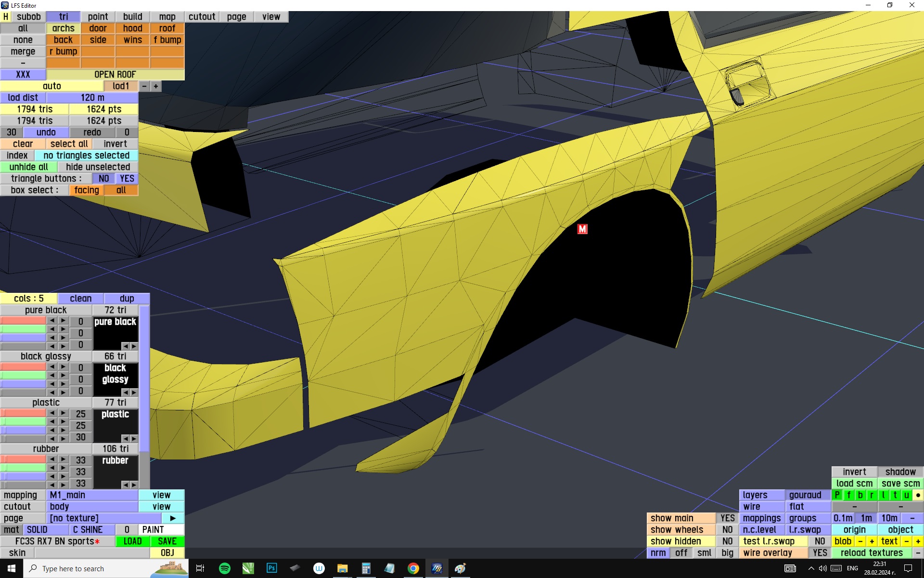Open the M1_main mapping selector

(x=92, y=495)
